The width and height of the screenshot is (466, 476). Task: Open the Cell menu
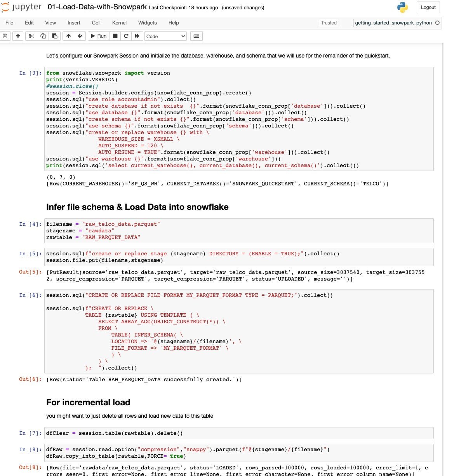pyautogui.click(x=96, y=23)
